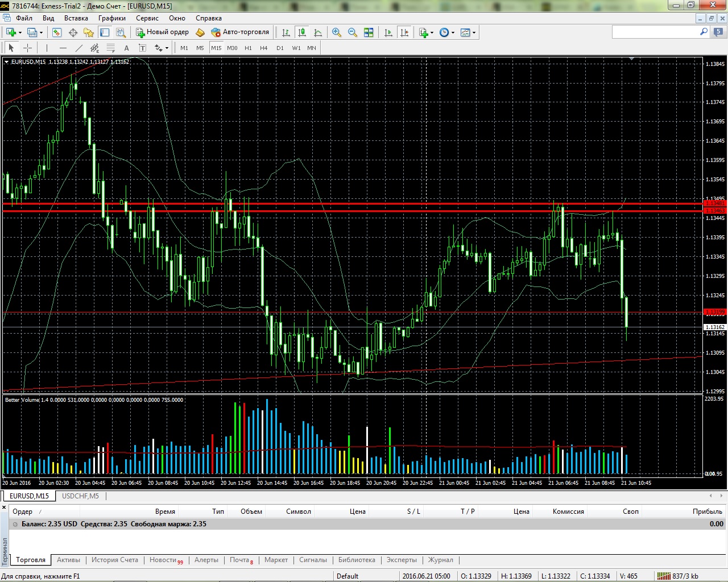Set timeframe to MN

coord(312,48)
